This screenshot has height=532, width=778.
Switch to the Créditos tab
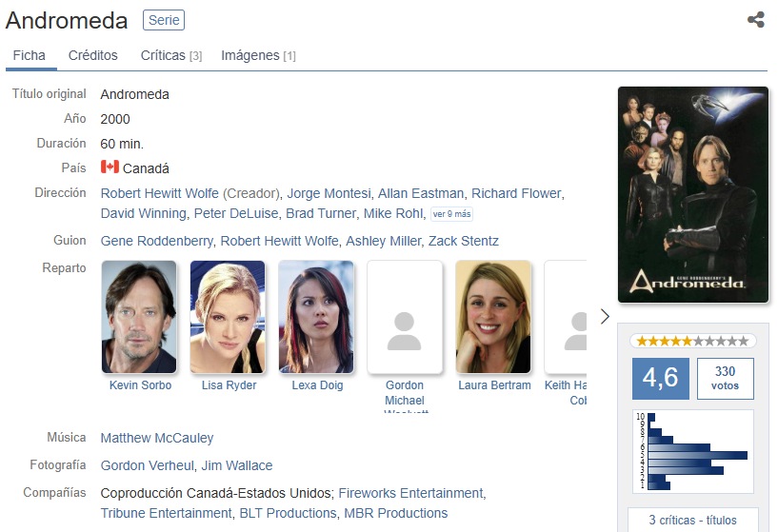click(92, 55)
